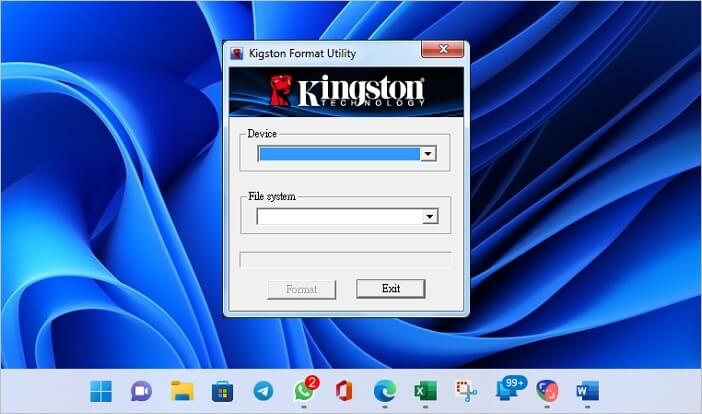Click the highlighted Device selection field
The image size is (702, 414).
[x=338, y=154]
